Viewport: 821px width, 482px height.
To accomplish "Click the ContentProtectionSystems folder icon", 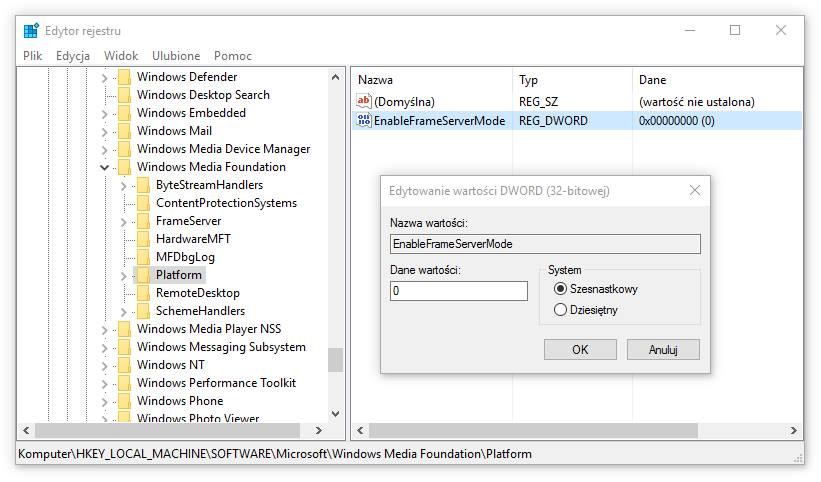I will click(143, 203).
